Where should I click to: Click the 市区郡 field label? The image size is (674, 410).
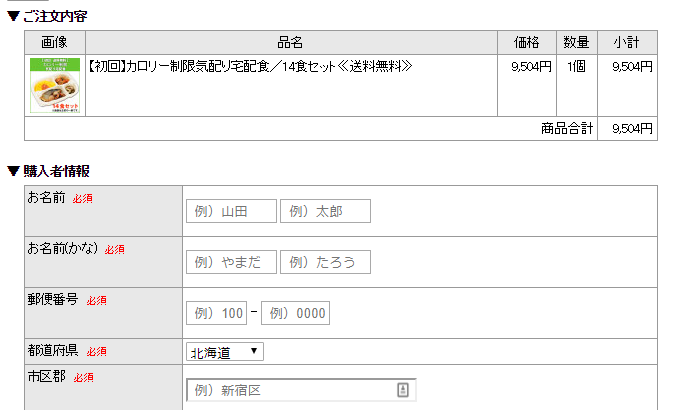[46, 376]
